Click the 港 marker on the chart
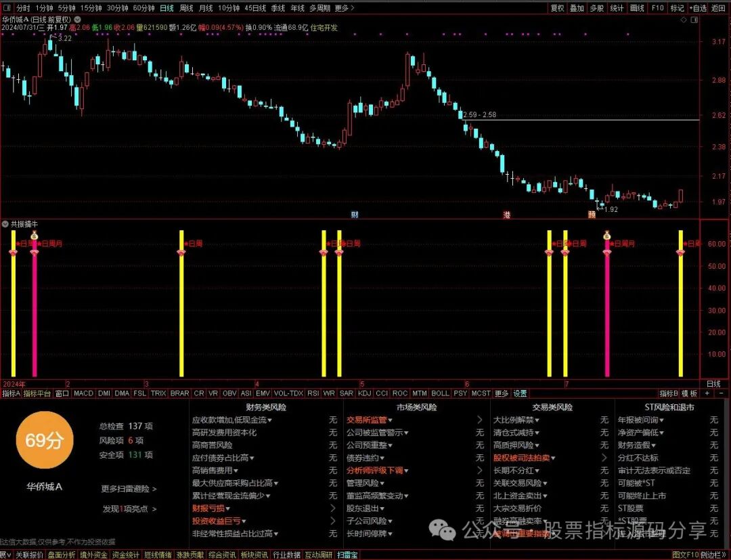 click(x=507, y=215)
